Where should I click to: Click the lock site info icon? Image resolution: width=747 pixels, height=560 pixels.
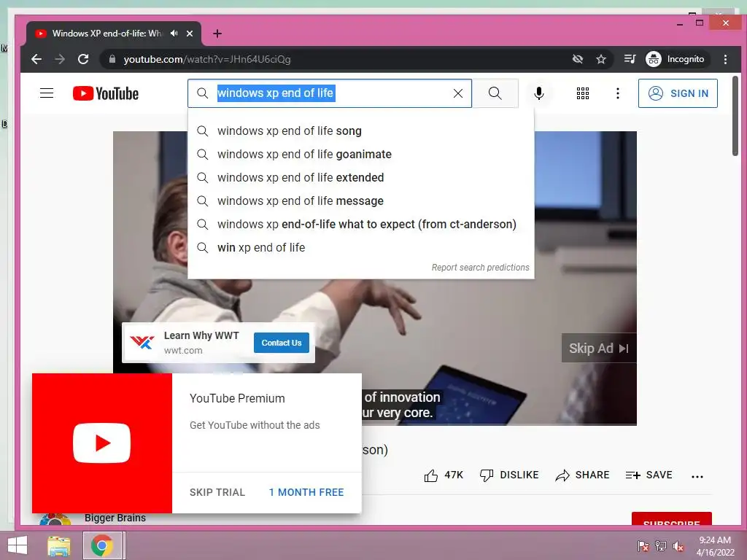[x=112, y=59]
